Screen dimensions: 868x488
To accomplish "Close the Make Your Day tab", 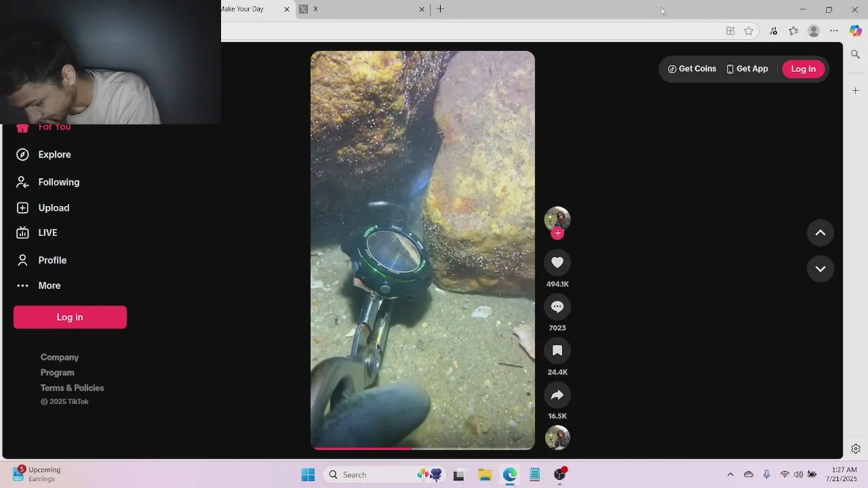I will [x=286, y=9].
